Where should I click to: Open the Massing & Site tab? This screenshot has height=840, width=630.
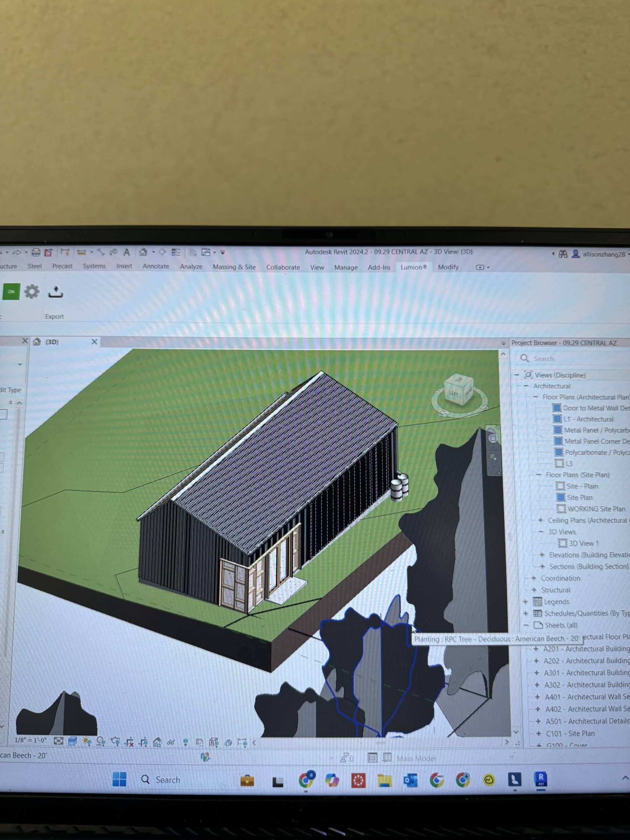click(234, 267)
